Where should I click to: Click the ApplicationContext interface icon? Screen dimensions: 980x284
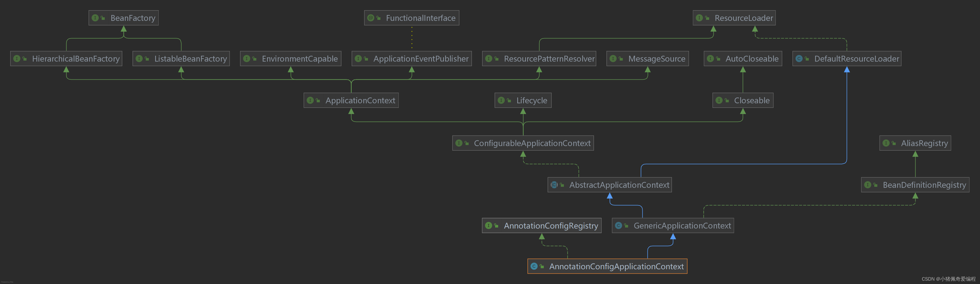pos(310,100)
